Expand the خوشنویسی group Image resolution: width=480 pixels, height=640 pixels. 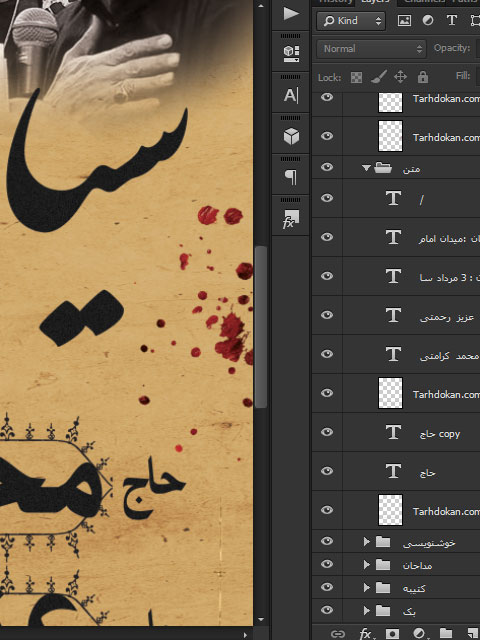[366, 542]
